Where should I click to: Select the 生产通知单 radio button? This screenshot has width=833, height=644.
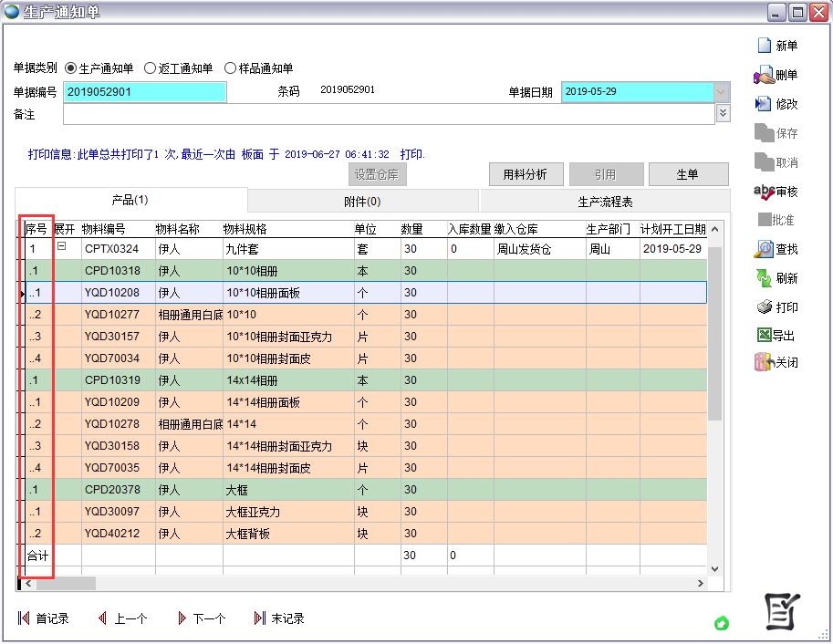(x=71, y=68)
